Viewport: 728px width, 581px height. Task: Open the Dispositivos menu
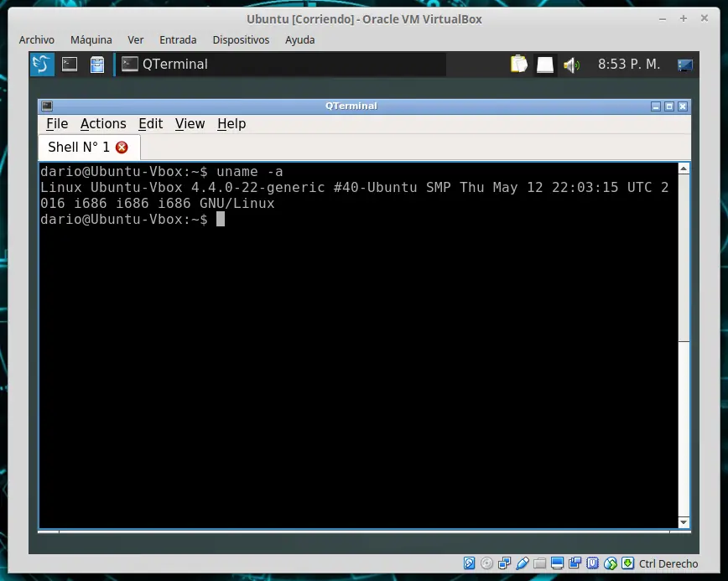coord(241,40)
